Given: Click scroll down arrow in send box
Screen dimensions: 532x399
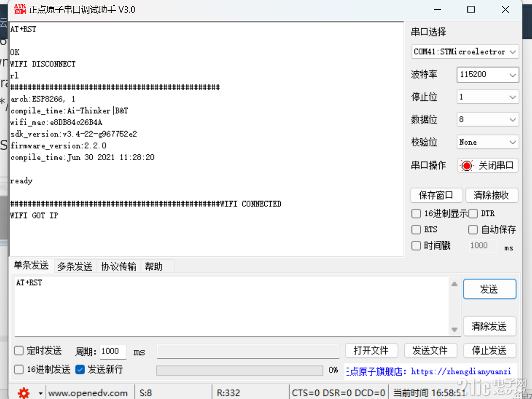Looking at the screenshot, I should tap(454, 330).
